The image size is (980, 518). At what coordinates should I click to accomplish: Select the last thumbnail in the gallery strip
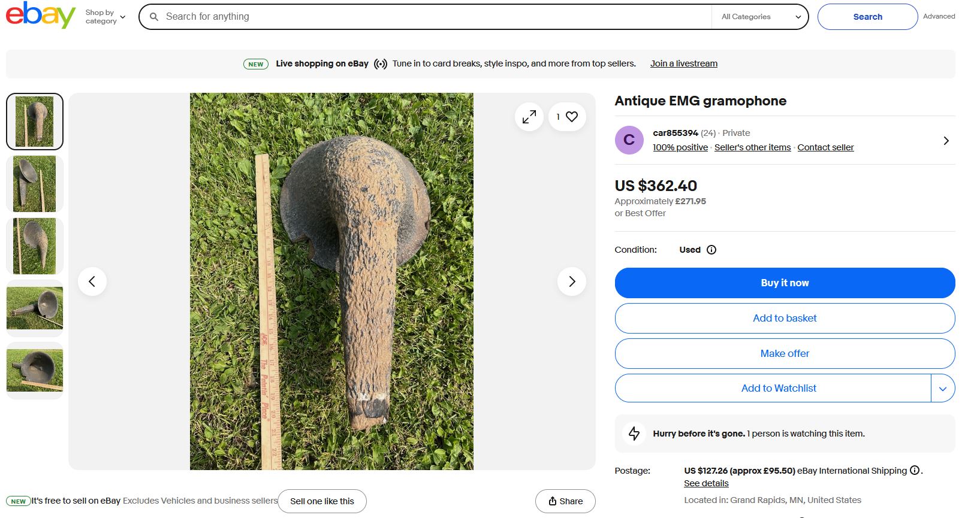click(x=35, y=371)
